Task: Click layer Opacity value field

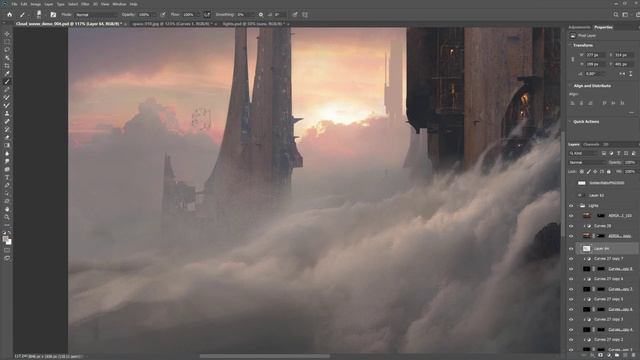Action: (629, 162)
